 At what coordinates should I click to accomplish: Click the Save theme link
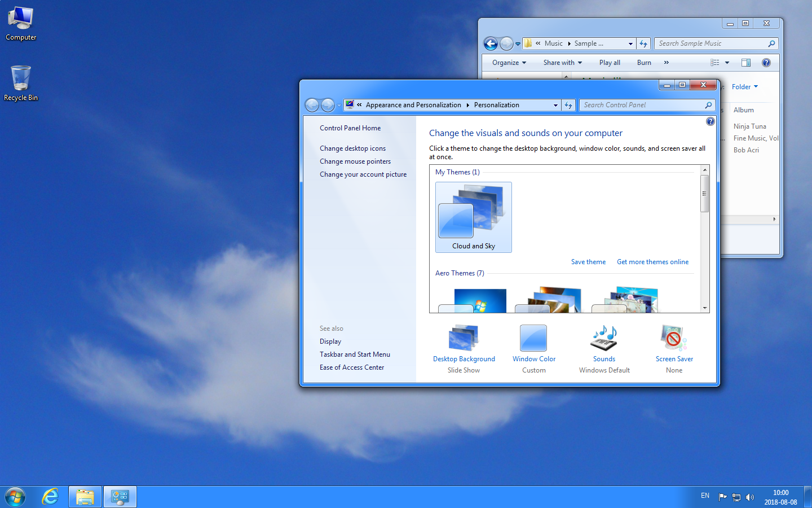click(x=588, y=261)
